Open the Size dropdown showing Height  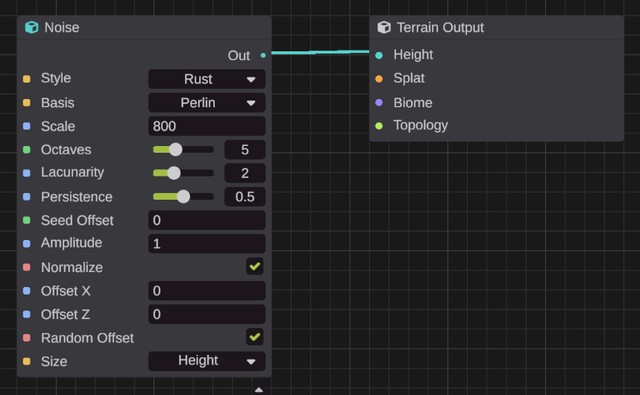[207, 361]
